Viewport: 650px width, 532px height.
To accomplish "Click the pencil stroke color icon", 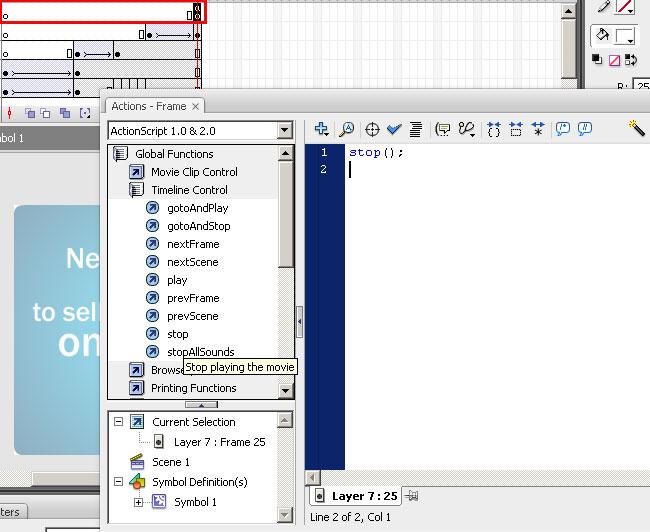I will click(604, 6).
